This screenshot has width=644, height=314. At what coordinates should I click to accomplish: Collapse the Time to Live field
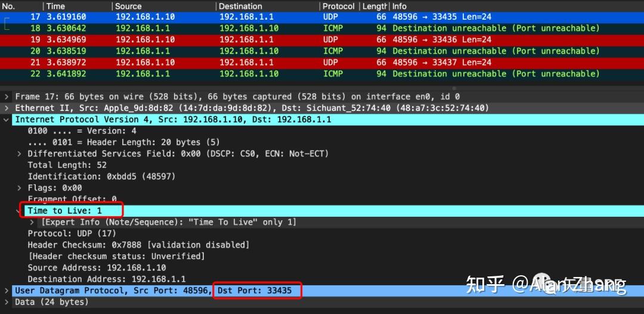coord(19,211)
